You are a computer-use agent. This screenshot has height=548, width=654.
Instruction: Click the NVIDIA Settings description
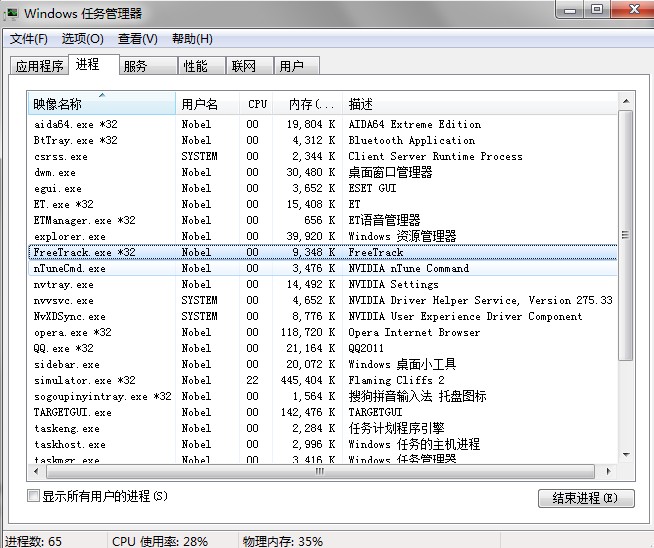point(393,284)
